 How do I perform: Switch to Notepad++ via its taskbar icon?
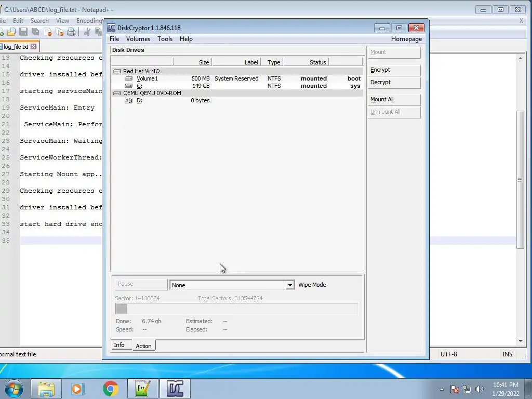[142, 389]
